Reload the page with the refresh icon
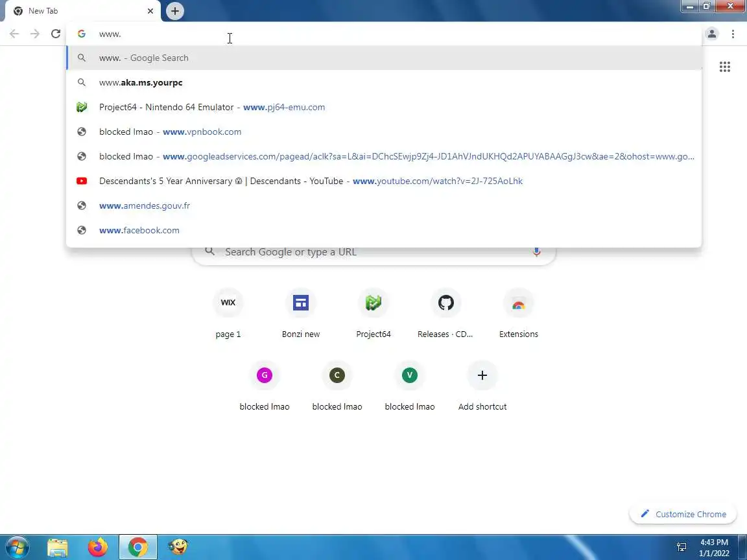The height and width of the screenshot is (560, 747). [56, 34]
